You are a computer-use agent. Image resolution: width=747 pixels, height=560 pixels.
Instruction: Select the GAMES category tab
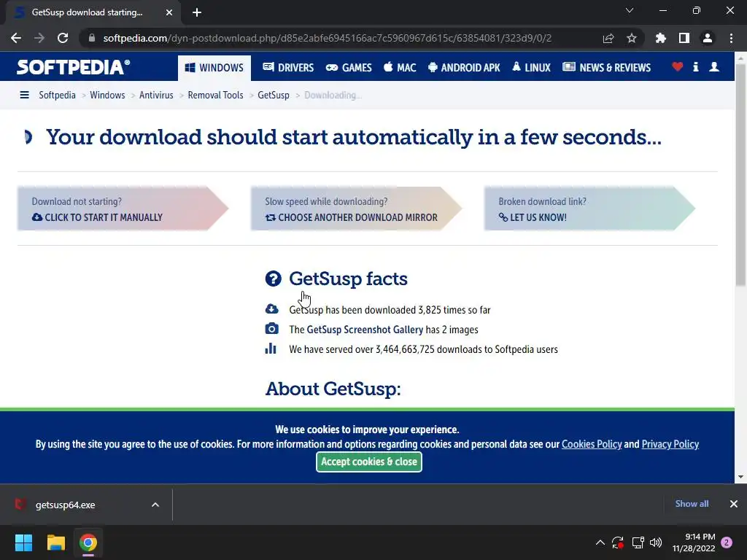[x=349, y=68]
